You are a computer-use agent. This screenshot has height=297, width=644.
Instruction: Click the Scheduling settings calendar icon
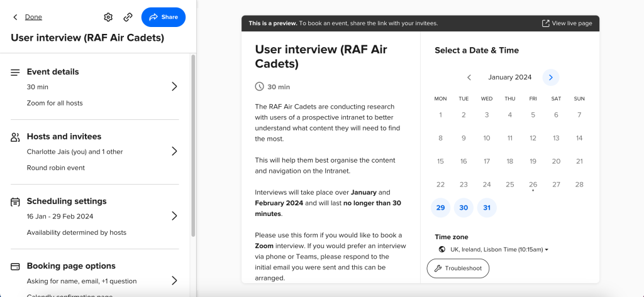tap(15, 202)
